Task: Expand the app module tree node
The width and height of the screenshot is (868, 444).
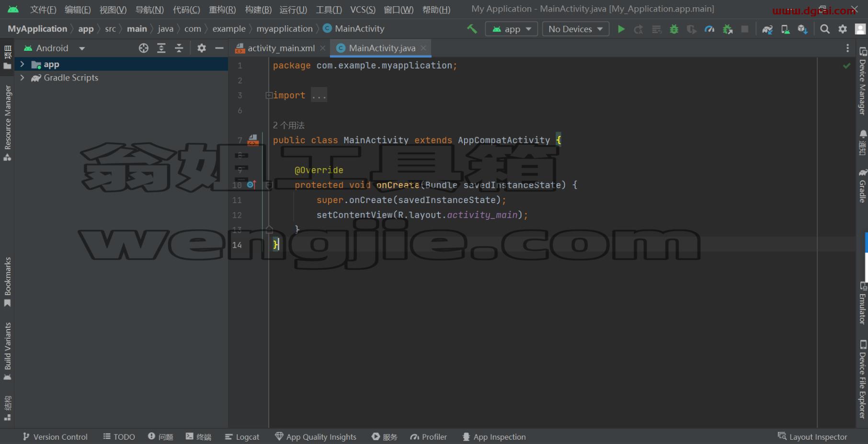Action: [x=22, y=64]
